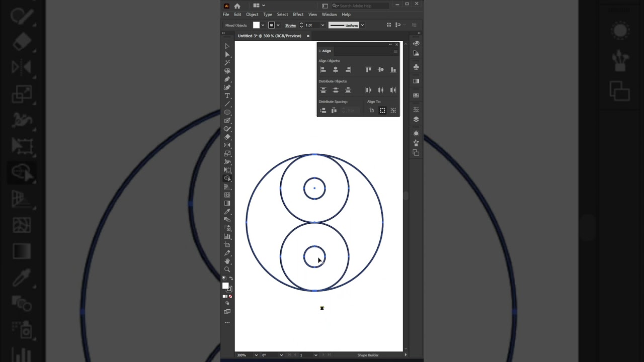Set the None color mode box

230,297
